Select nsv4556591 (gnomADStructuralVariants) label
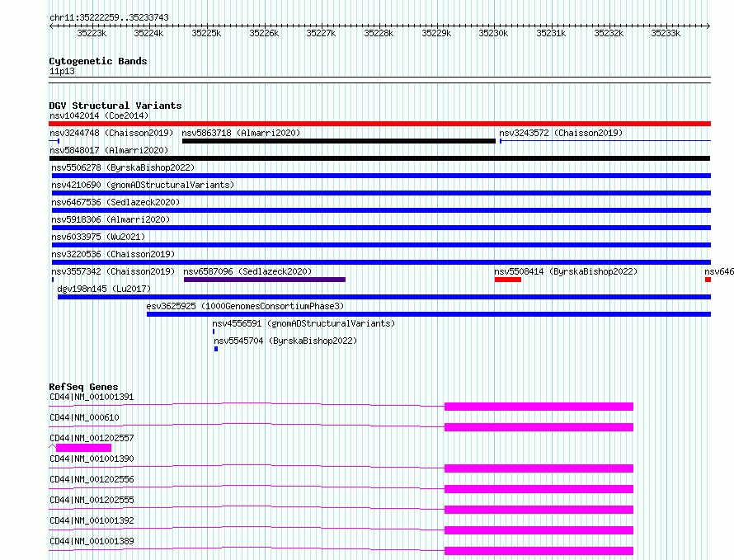734x560 pixels. [x=303, y=323]
